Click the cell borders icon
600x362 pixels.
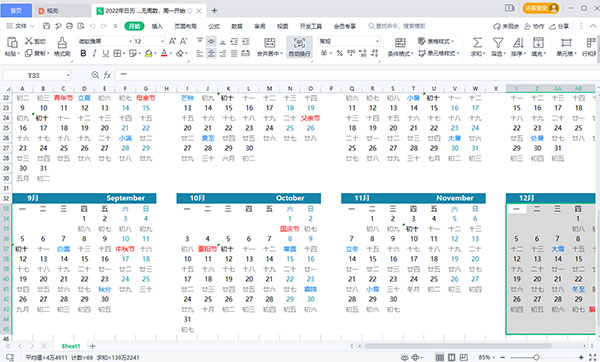[117, 53]
